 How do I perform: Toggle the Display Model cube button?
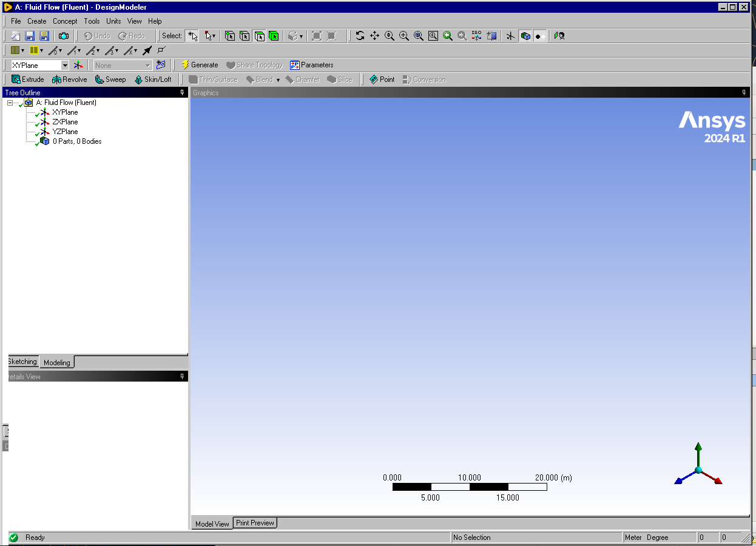[x=525, y=36]
